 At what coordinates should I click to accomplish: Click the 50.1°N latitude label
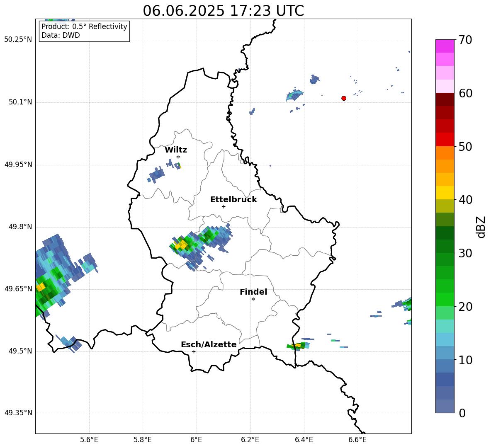20,102
